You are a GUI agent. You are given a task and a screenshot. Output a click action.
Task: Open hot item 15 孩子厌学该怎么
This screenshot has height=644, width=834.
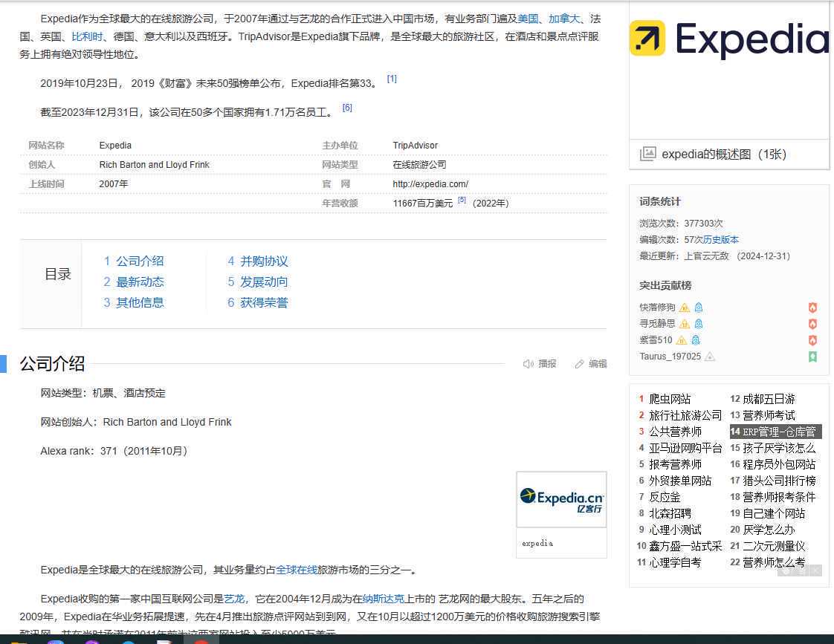(x=779, y=449)
